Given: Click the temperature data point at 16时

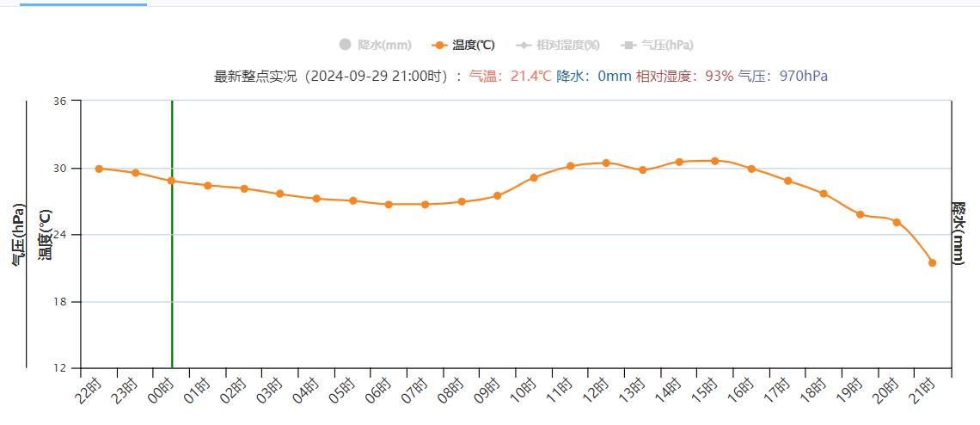Looking at the screenshot, I should (751, 169).
